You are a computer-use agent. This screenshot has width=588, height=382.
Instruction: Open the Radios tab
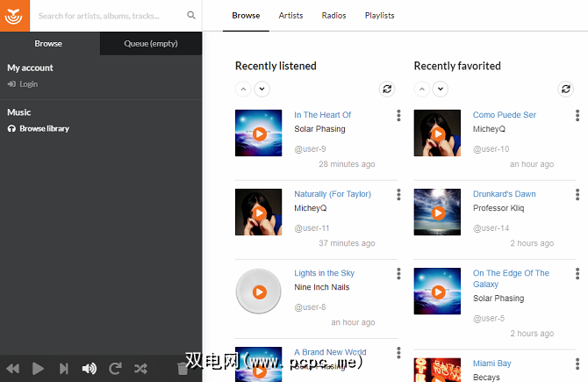pos(333,16)
